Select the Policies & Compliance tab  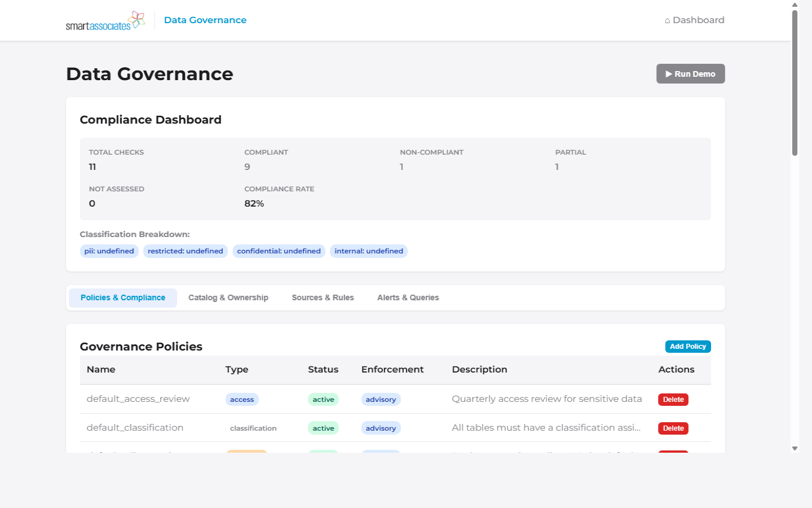(122, 297)
